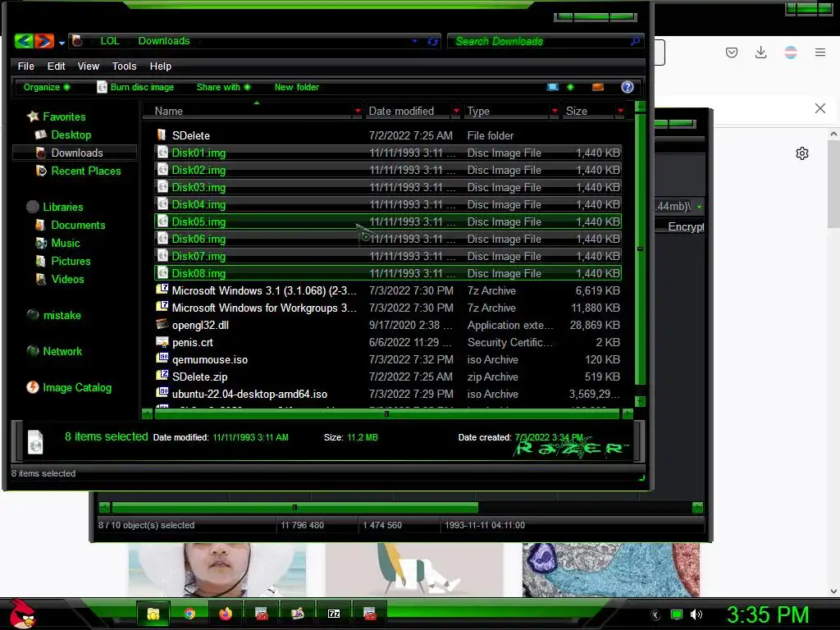
Task: Click Burn disc image button
Action: click(x=135, y=87)
